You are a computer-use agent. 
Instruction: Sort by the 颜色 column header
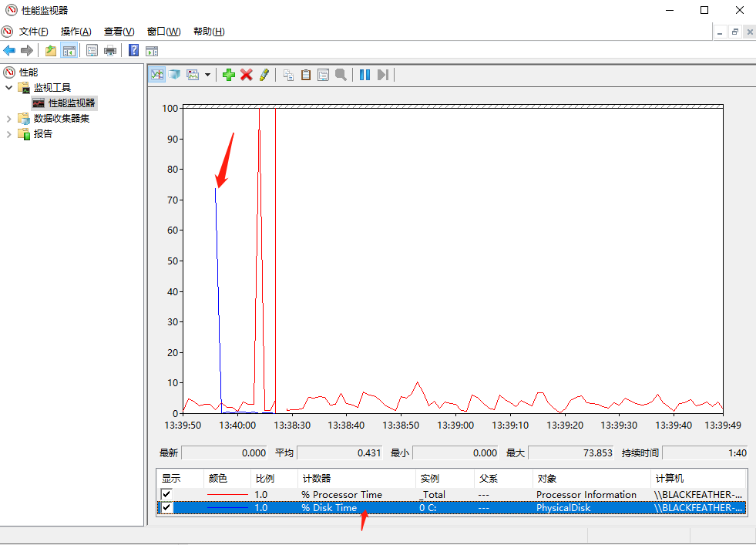[x=227, y=479]
